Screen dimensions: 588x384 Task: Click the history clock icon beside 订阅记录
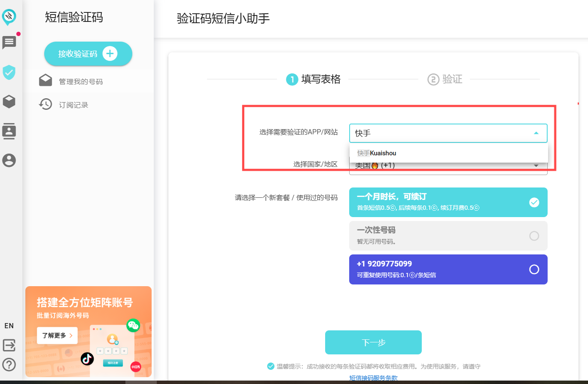(46, 104)
